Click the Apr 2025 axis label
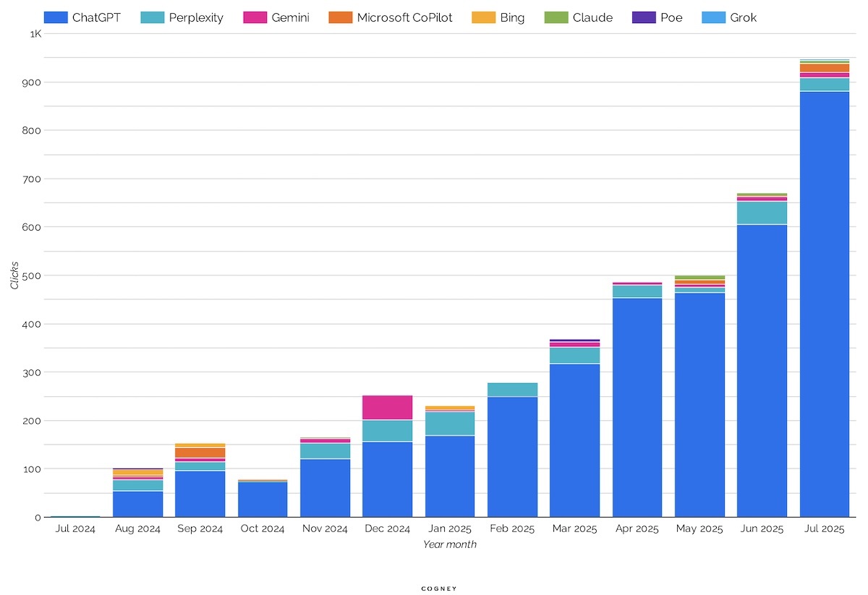The width and height of the screenshot is (868, 595). [x=637, y=529]
